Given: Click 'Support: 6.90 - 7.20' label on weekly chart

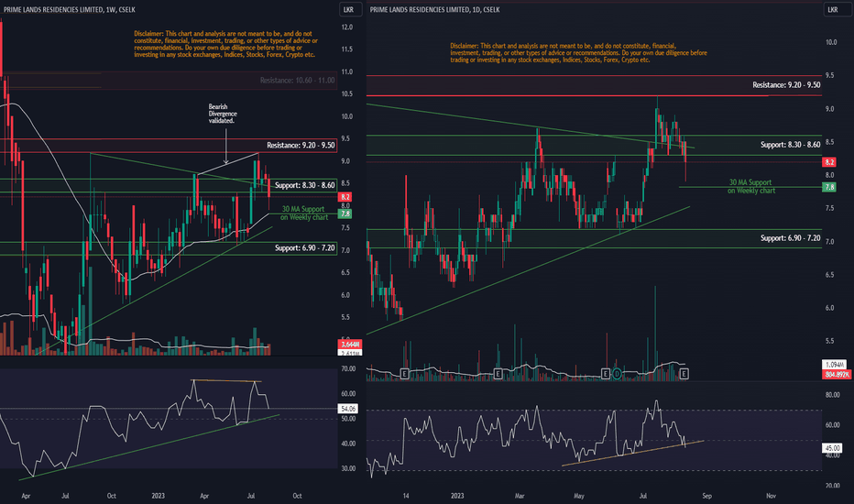Looking at the screenshot, I should pos(304,248).
